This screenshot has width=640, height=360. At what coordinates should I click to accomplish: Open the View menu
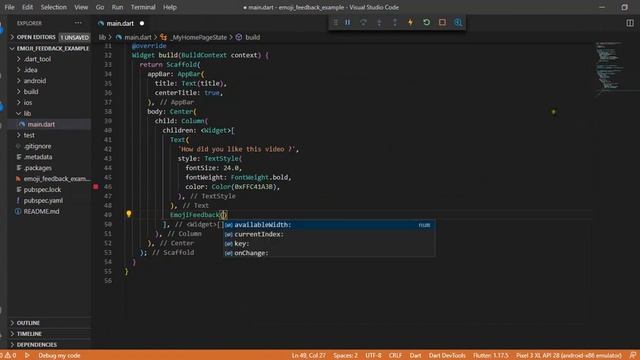coord(81,7)
